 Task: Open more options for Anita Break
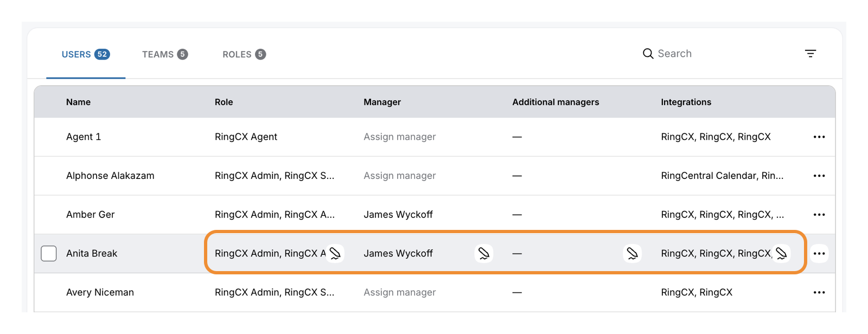coord(819,253)
